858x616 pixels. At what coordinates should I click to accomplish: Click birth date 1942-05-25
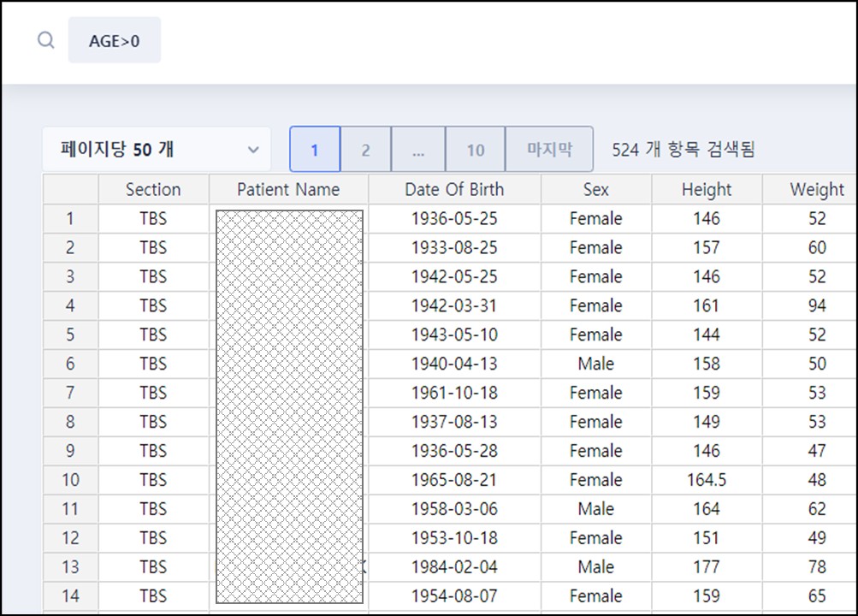(x=454, y=277)
